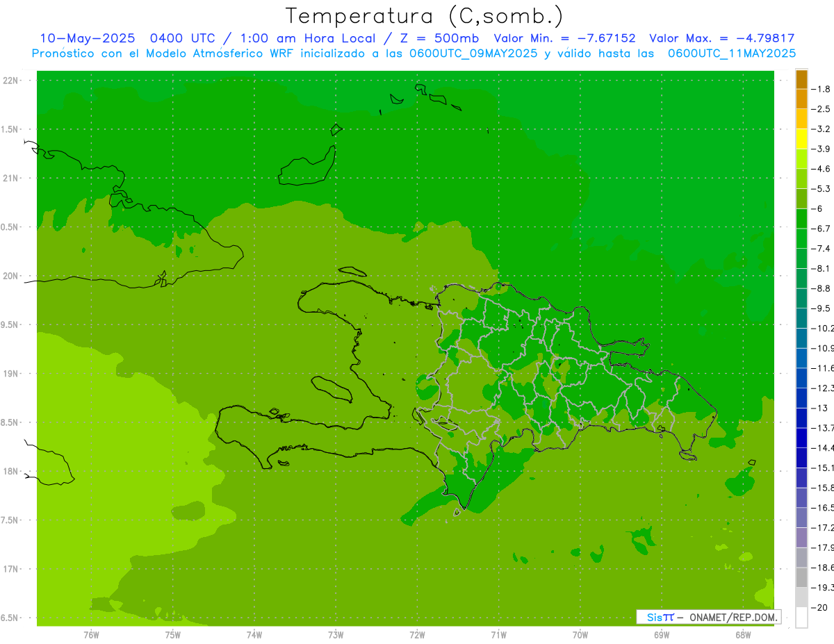
Task: Click the '17N' latitude label
Action: [x=10, y=569]
